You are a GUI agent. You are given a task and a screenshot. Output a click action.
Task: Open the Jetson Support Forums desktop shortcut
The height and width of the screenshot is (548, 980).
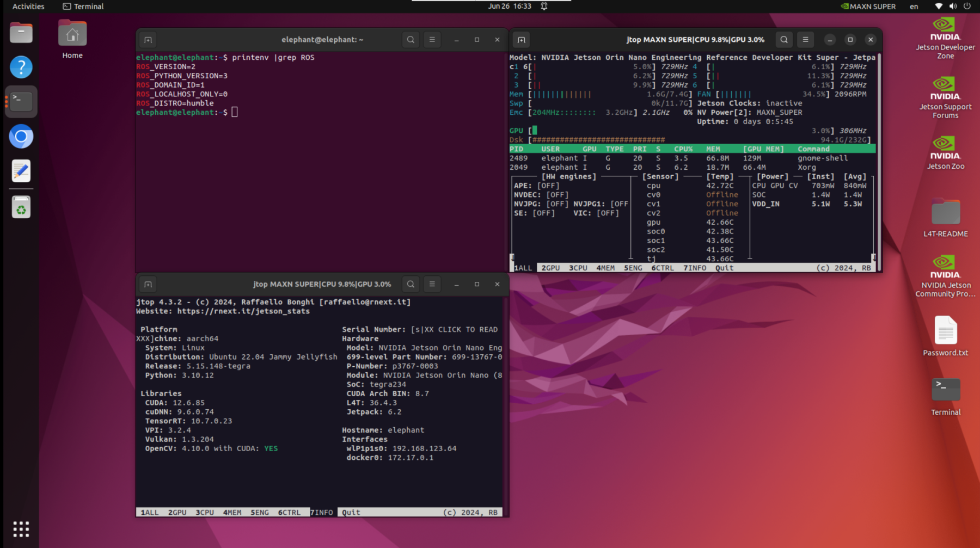tap(946, 98)
